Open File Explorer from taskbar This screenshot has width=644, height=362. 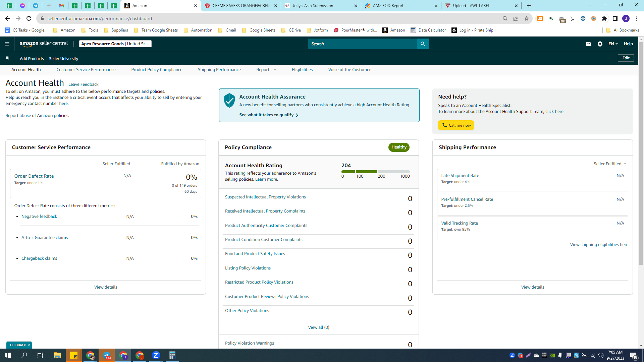[57, 355]
